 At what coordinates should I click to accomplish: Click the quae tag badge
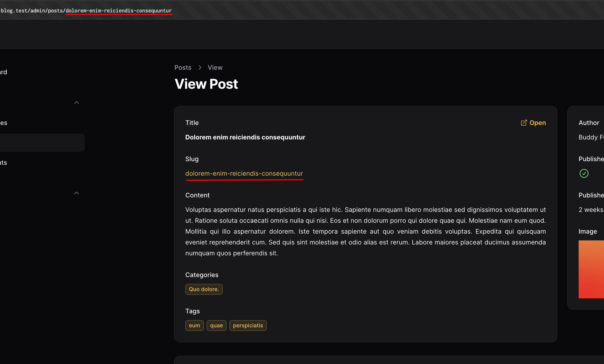tap(216, 325)
